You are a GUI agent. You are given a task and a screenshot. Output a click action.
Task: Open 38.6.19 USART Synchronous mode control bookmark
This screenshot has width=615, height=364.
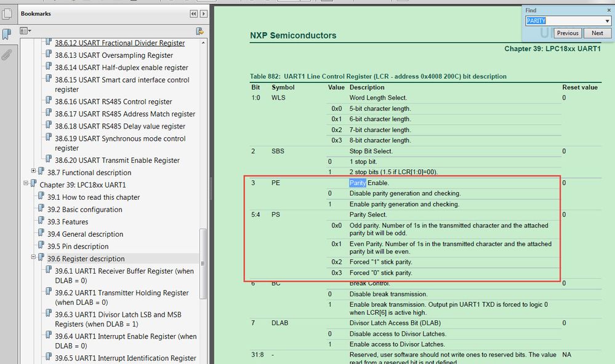(x=120, y=143)
